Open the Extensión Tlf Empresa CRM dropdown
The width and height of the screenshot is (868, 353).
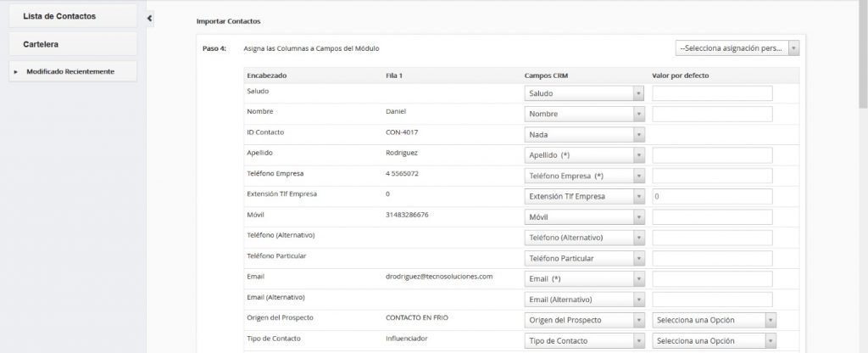point(584,196)
